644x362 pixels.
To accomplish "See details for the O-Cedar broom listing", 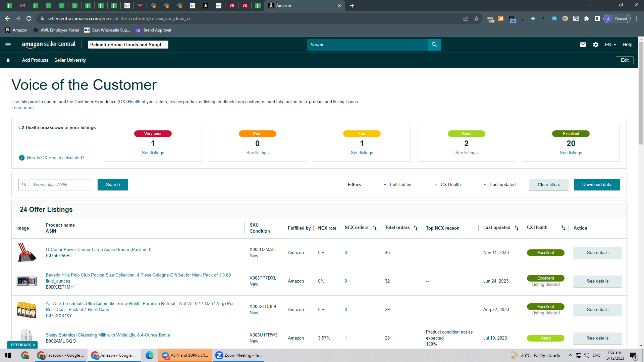I will pos(597,253).
